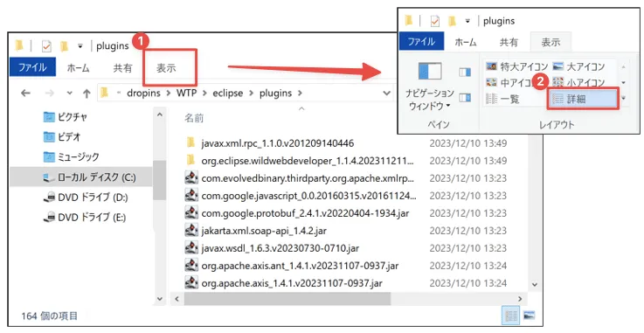Screen dimensions: 644x333
Task: Click WTP in the address breadcrumb
Action: 186,94
